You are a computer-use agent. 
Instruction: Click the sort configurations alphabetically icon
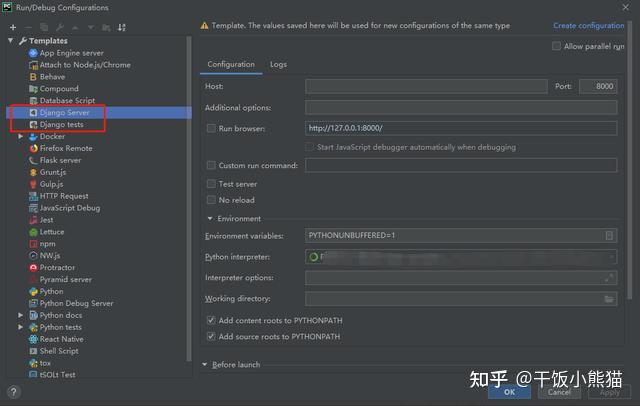click(122, 27)
